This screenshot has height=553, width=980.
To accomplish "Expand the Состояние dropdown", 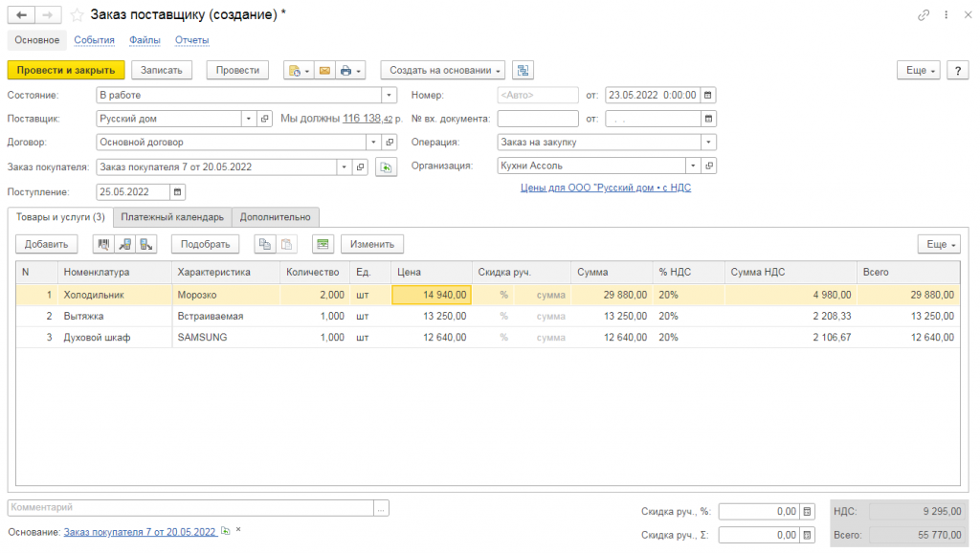I will click(389, 95).
